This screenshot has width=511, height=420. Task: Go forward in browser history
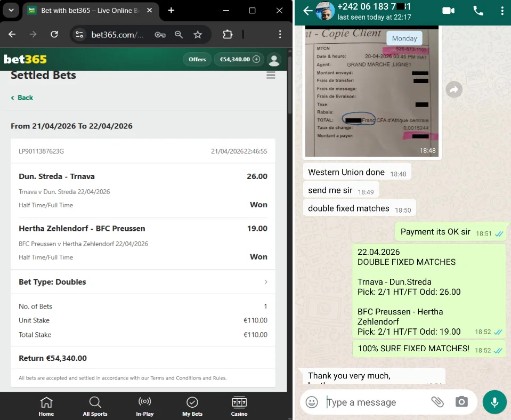[33, 34]
